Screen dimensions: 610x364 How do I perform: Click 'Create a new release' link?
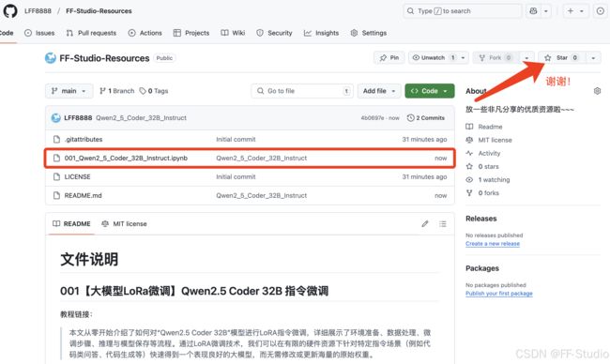point(493,243)
